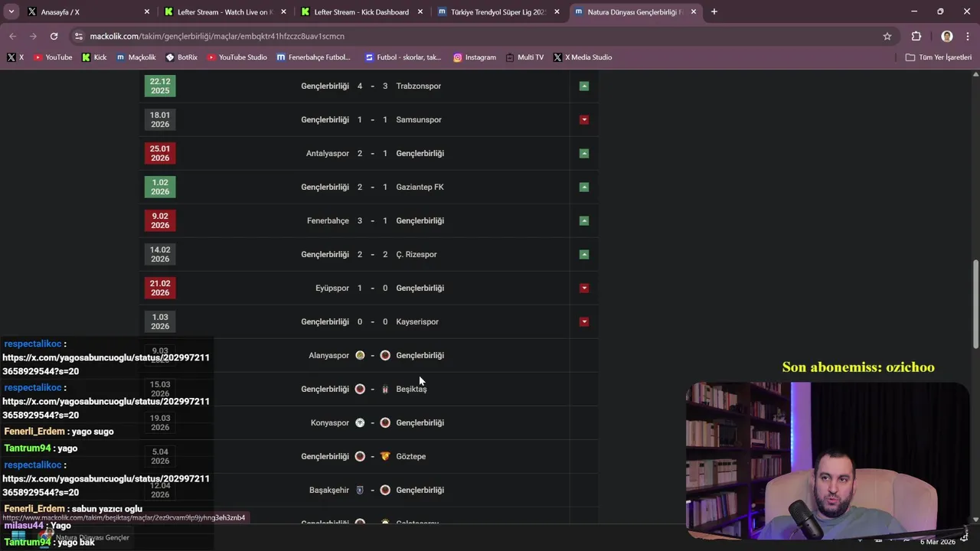
Task: Open the Gaziantep FK team link
Action: [x=420, y=187]
